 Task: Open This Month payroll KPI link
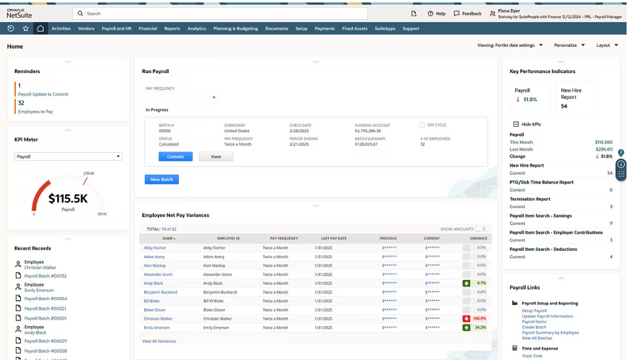coord(521,142)
